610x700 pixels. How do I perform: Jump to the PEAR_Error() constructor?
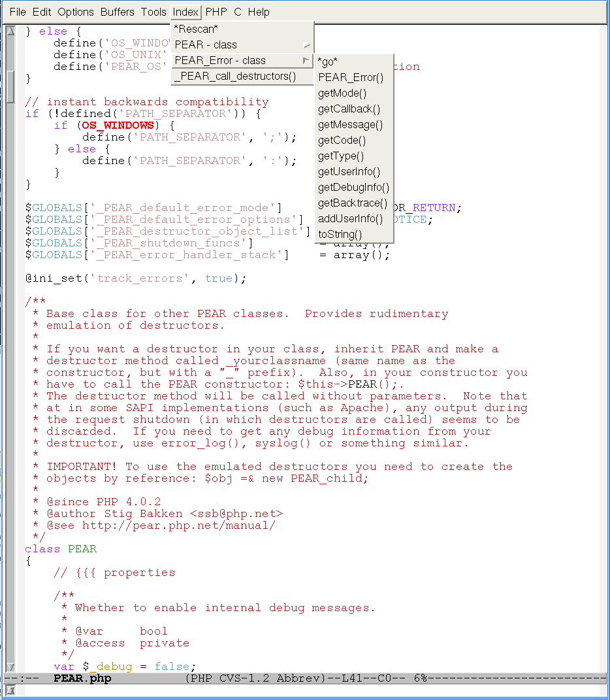354,77
